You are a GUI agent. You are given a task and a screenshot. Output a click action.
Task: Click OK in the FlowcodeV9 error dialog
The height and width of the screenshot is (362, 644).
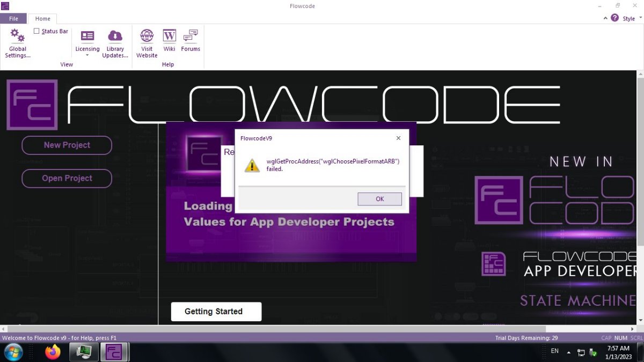click(379, 199)
